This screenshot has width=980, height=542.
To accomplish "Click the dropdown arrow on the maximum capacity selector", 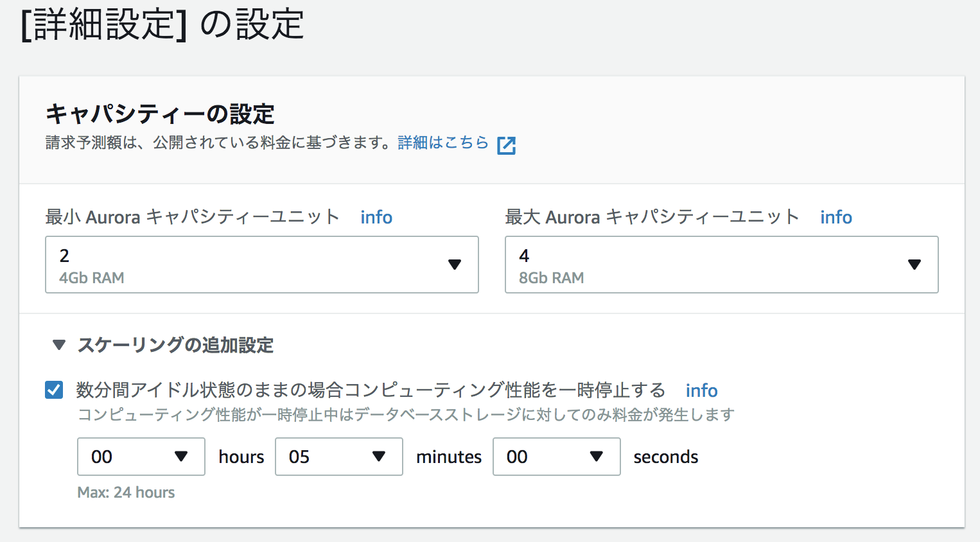I will coord(914,264).
